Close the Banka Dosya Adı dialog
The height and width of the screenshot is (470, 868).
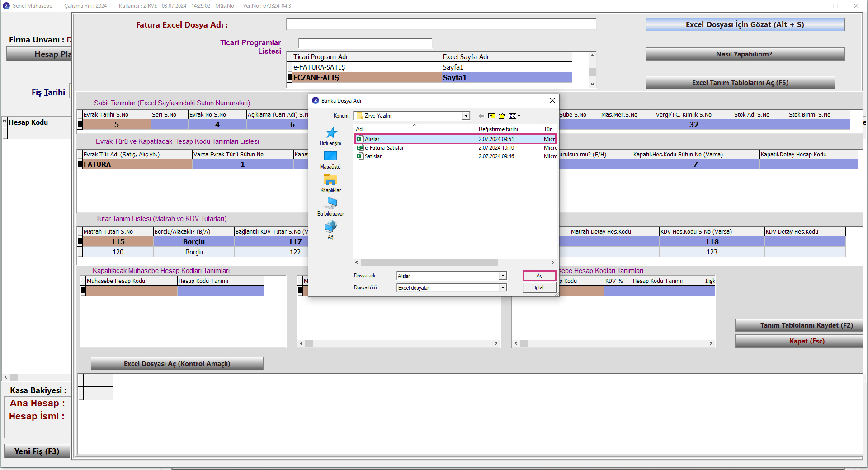click(x=552, y=100)
